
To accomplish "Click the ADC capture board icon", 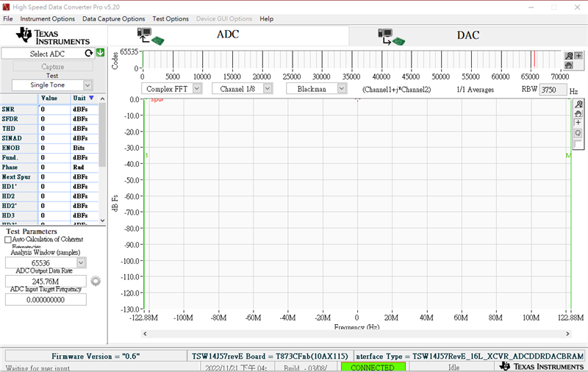I will tap(151, 36).
